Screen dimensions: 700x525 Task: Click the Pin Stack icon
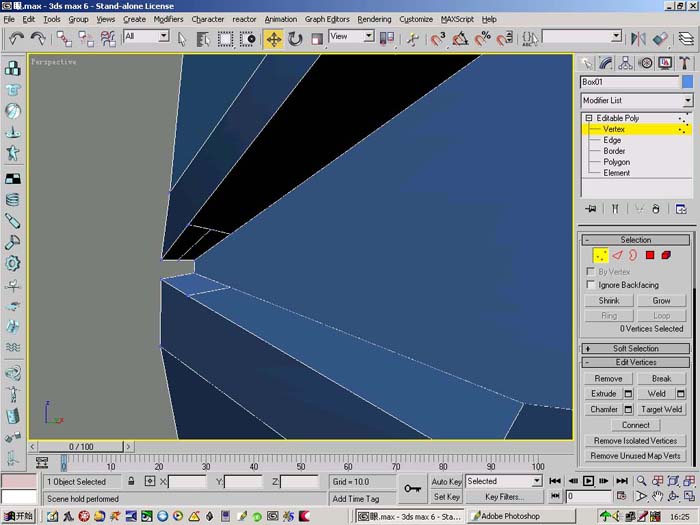point(591,208)
